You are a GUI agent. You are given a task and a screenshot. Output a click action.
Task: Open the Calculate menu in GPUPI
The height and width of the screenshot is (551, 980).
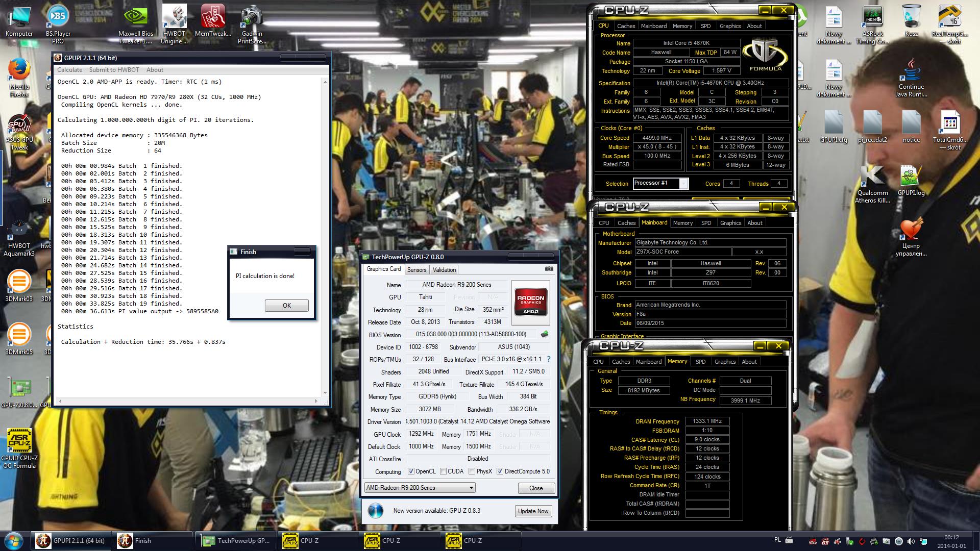tap(69, 70)
